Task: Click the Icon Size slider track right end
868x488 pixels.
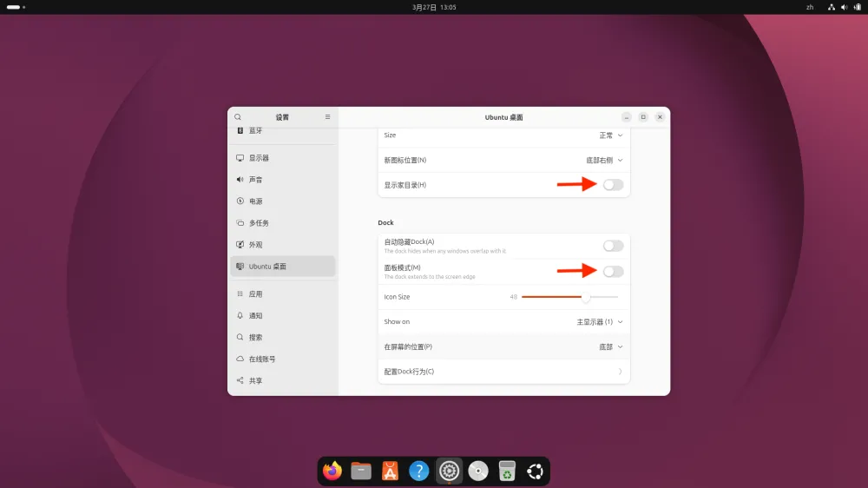Action: (615, 297)
